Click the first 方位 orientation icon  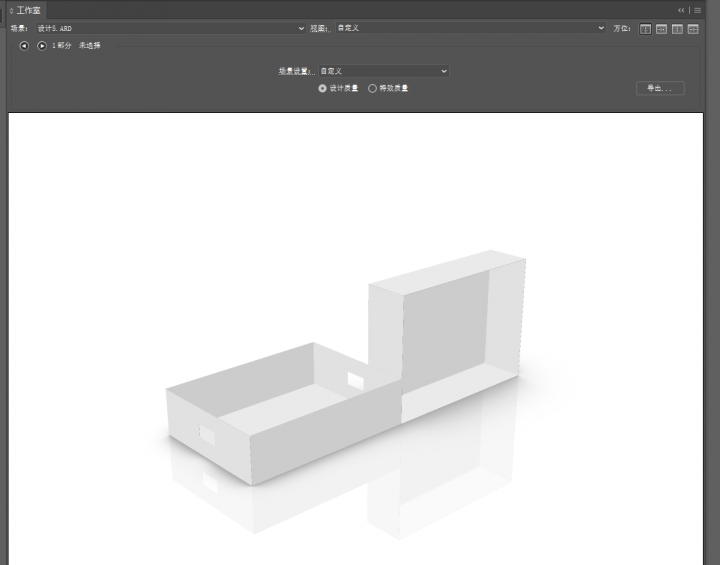tap(645, 29)
